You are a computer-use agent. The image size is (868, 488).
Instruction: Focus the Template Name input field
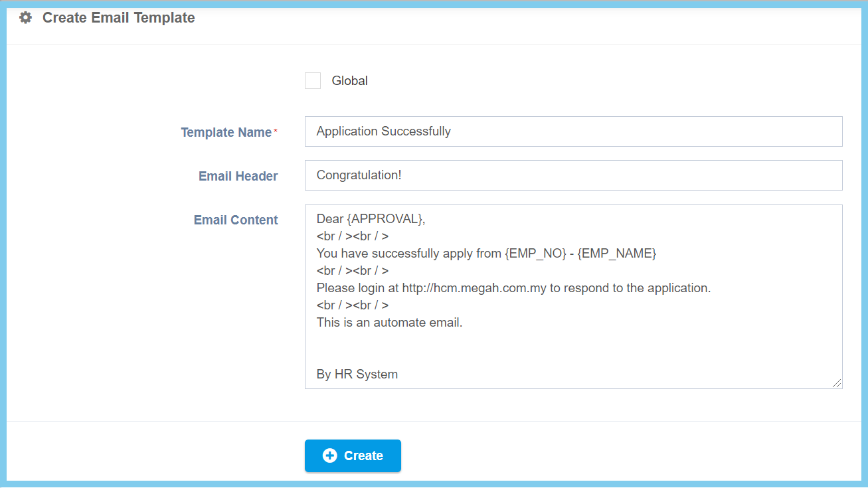(573, 131)
